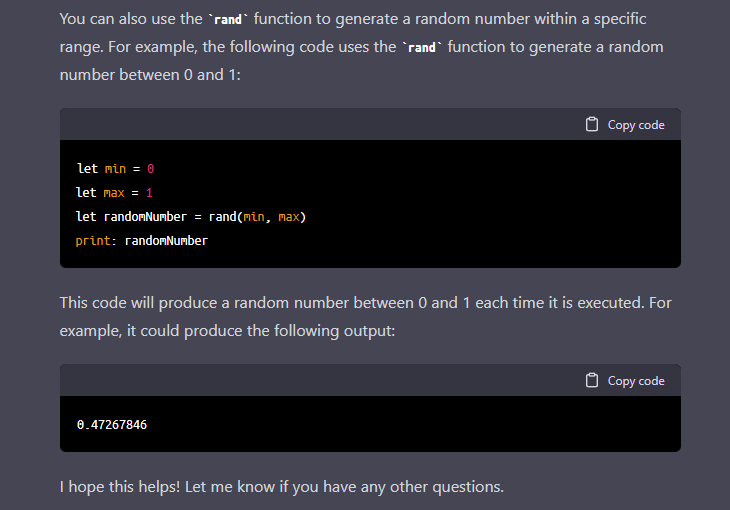Click the pink 1 value in the code
The width and height of the screenshot is (730, 510).
click(x=149, y=193)
